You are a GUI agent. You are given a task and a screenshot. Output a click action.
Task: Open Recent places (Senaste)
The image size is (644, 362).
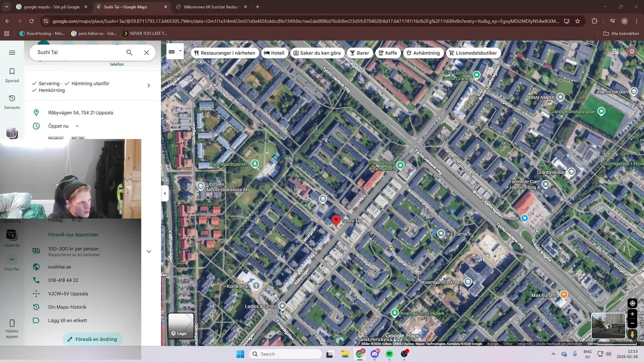click(12, 102)
